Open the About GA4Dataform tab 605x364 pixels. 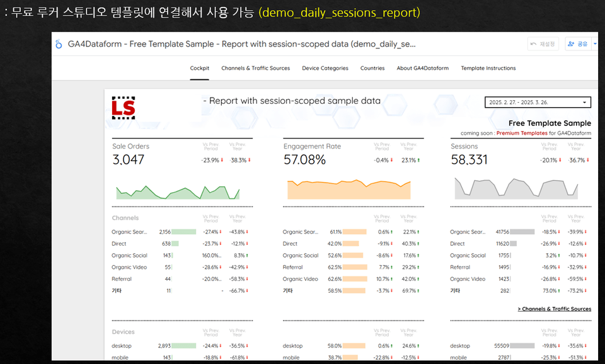click(x=422, y=68)
